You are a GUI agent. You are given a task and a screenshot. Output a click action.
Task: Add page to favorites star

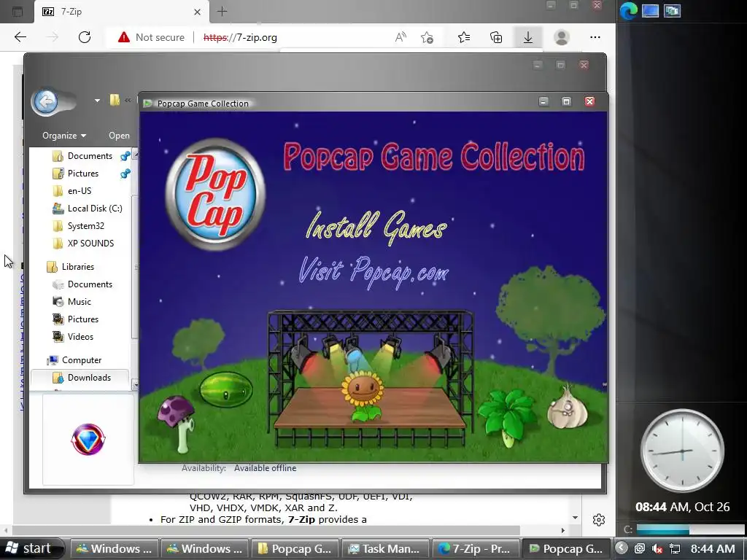pyautogui.click(x=427, y=37)
